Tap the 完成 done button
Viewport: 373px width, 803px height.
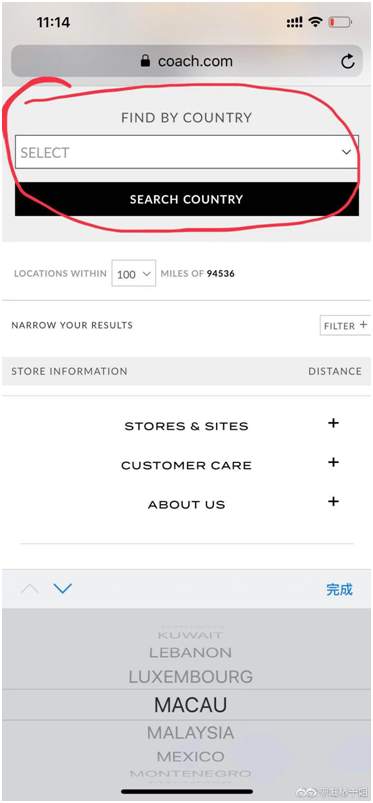pyautogui.click(x=339, y=589)
